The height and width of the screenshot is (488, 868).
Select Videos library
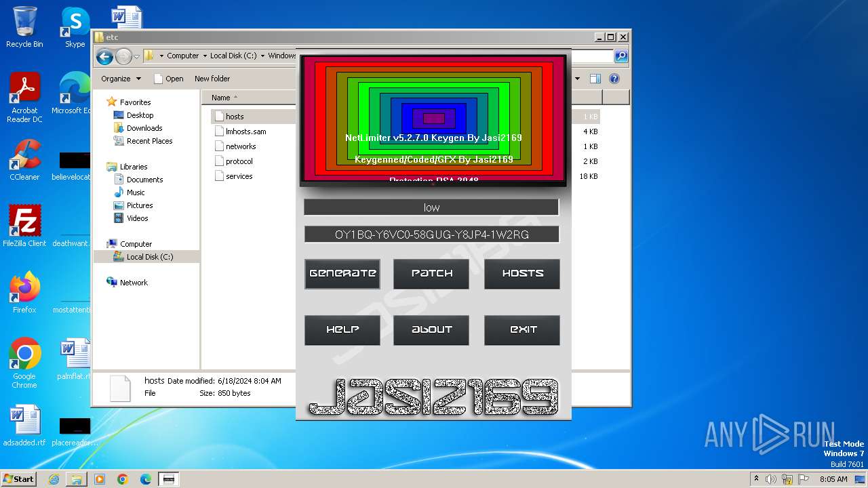point(137,218)
